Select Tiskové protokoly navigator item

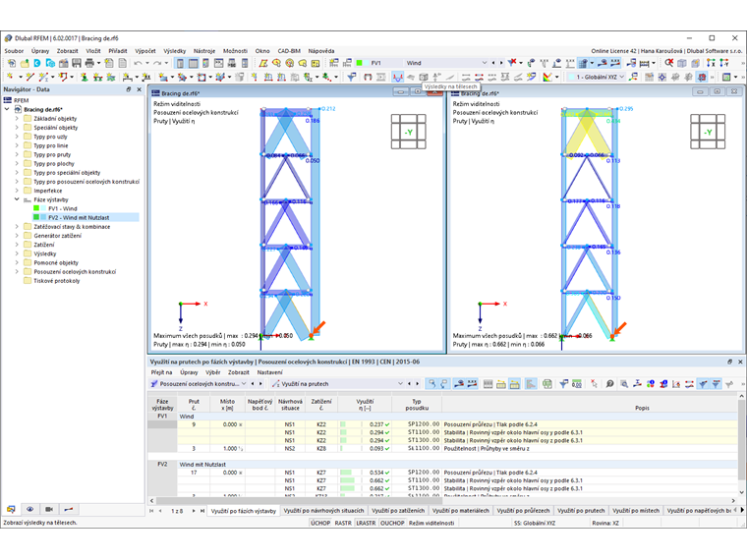(57, 281)
